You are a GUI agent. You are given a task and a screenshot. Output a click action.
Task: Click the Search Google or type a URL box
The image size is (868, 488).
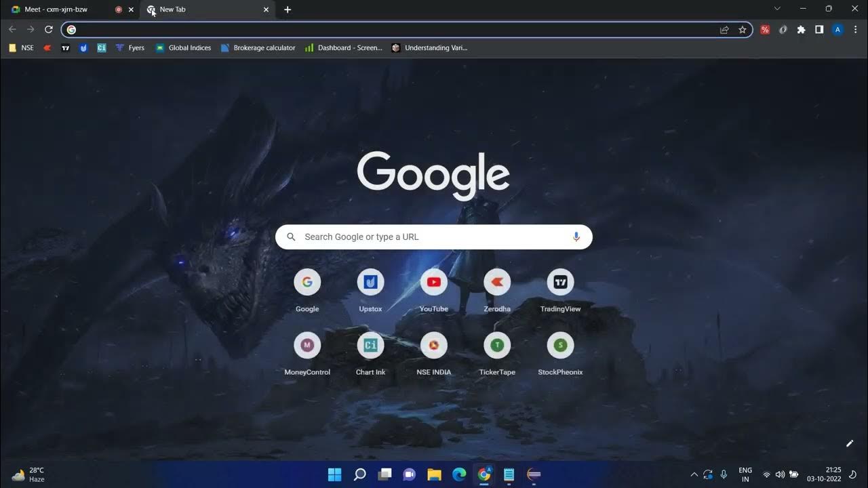[434, 237]
